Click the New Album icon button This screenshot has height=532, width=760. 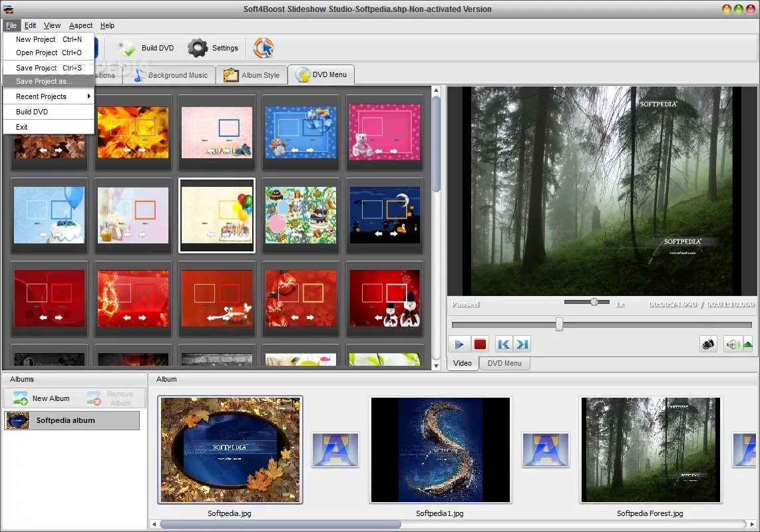tap(42, 398)
